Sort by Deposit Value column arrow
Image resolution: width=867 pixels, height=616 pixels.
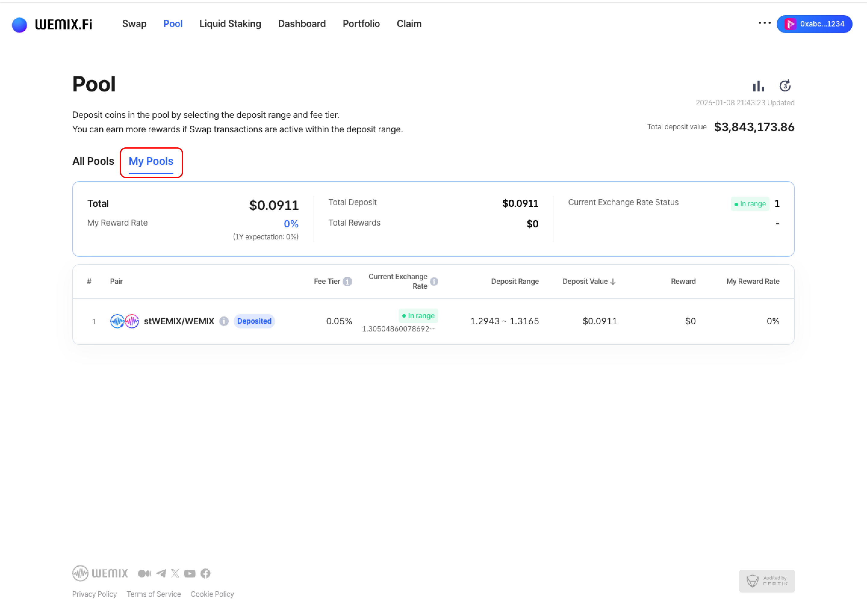point(613,282)
